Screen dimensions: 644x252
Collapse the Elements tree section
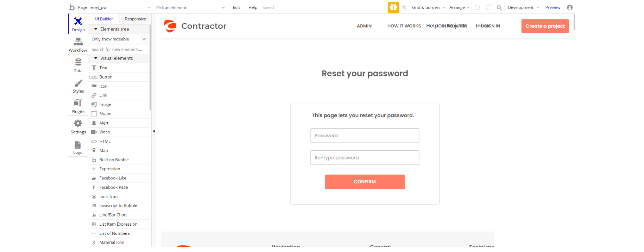click(x=96, y=29)
